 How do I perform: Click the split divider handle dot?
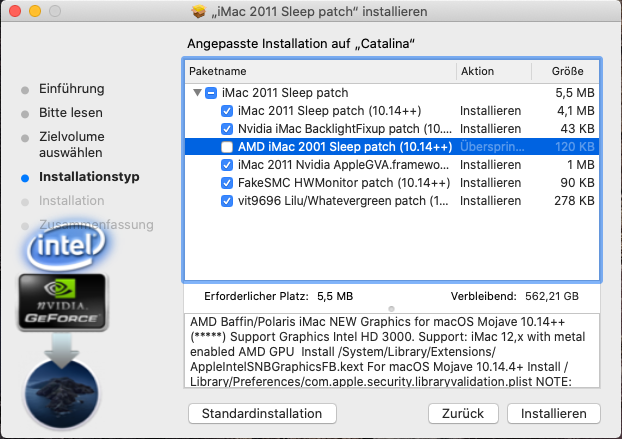[x=392, y=309]
